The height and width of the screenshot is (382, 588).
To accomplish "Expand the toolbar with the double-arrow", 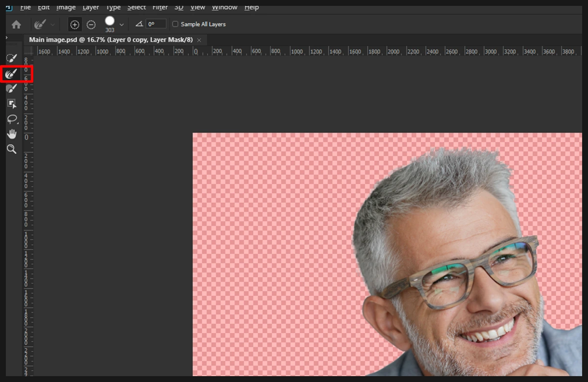I will 7,38.
